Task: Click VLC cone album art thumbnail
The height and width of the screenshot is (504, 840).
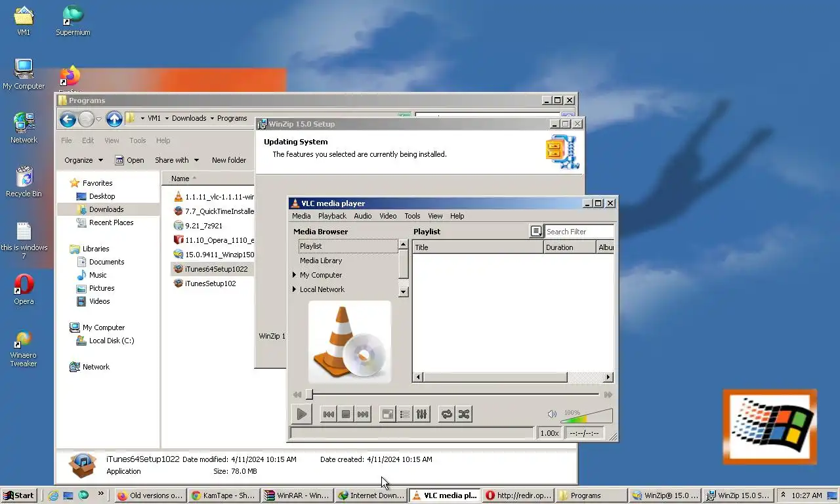Action: pos(350,341)
